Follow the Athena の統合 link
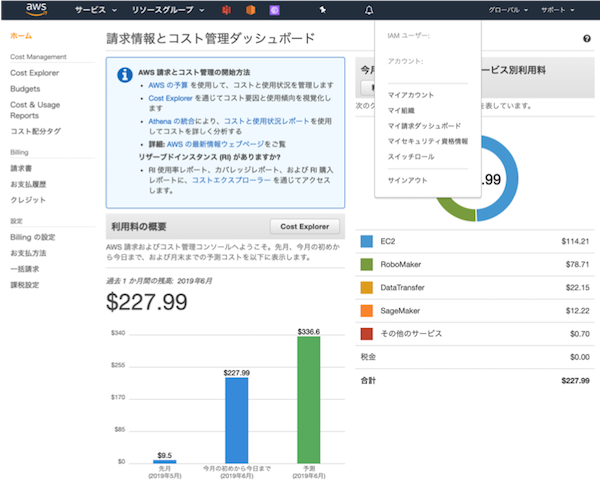The width and height of the screenshot is (600, 492). tap(171, 121)
